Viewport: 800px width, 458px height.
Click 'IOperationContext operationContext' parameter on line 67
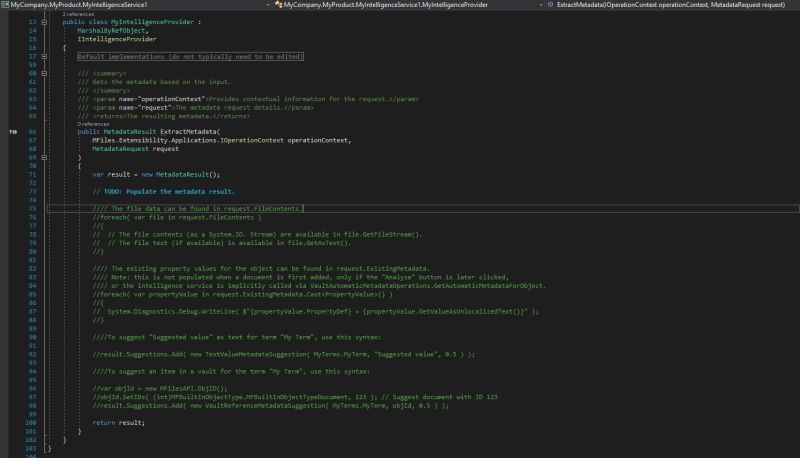point(284,140)
